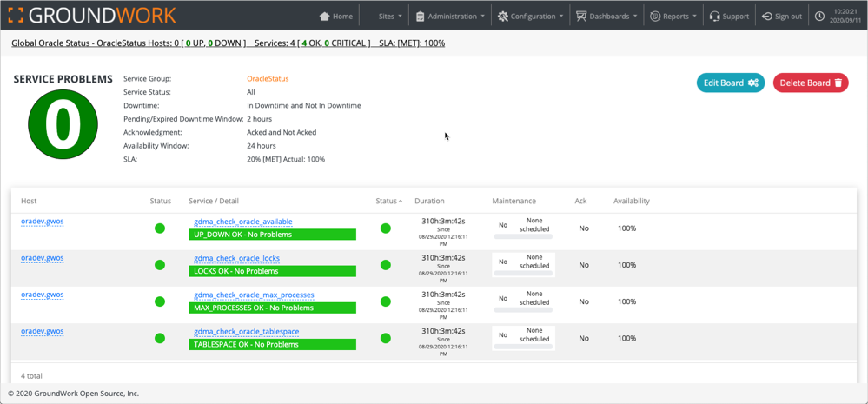Click the Delete Board button
This screenshot has height=404, width=868.
click(811, 83)
